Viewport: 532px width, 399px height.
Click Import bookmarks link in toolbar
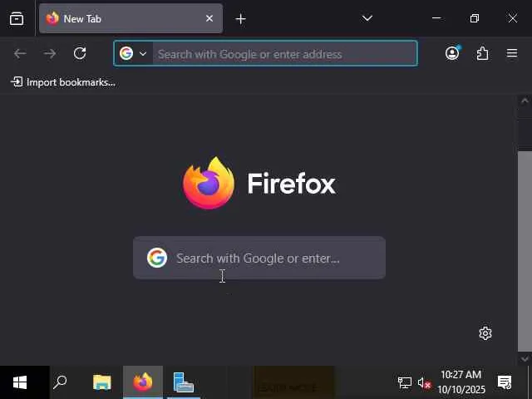click(63, 82)
